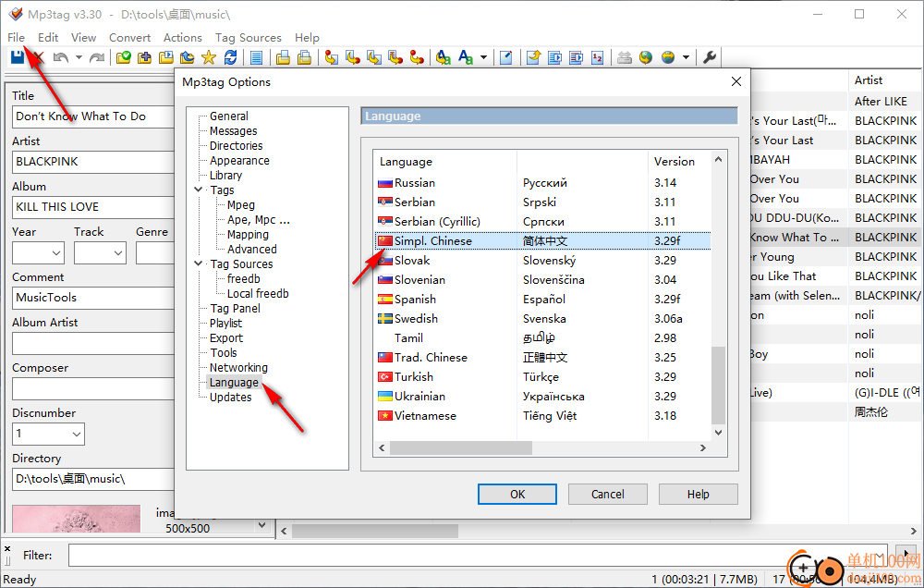Click the Actions (Quick) icon (blue A, green a)
The width and height of the screenshot is (924, 588).
coord(466,57)
